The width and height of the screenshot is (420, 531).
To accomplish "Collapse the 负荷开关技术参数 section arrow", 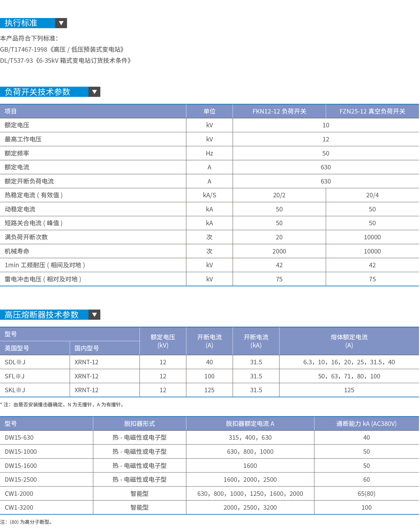I will pos(94,92).
